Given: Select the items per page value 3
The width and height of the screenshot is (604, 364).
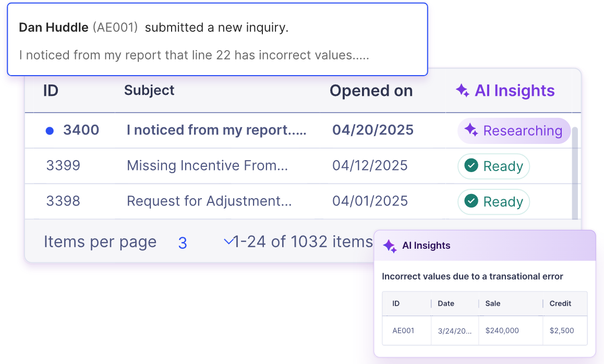Looking at the screenshot, I should point(183,243).
